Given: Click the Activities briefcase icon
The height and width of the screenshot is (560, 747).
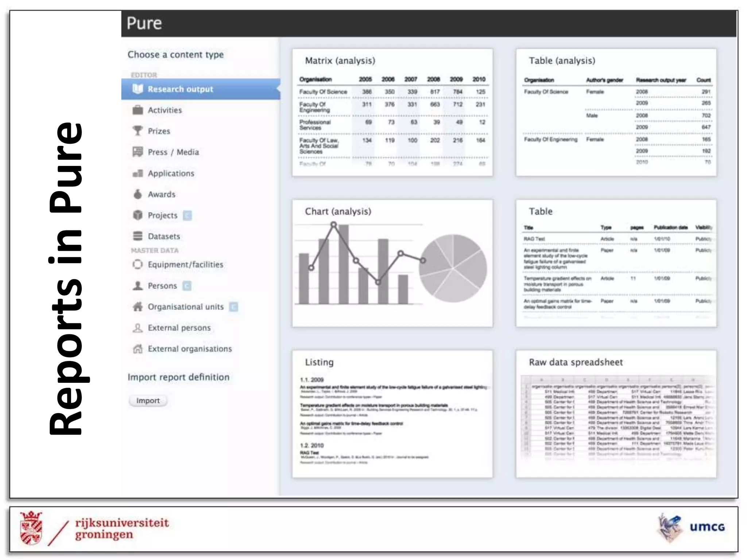Looking at the screenshot, I should [x=138, y=110].
